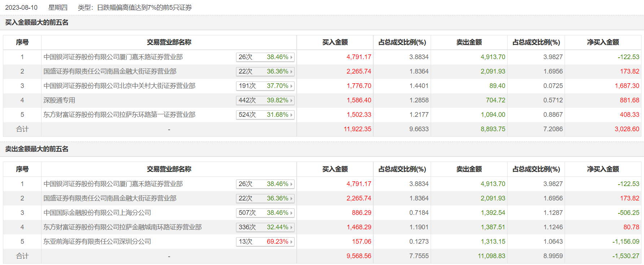Expand the 22次 36.36% badge in buy table
The image size is (644, 265).
(x=291, y=72)
